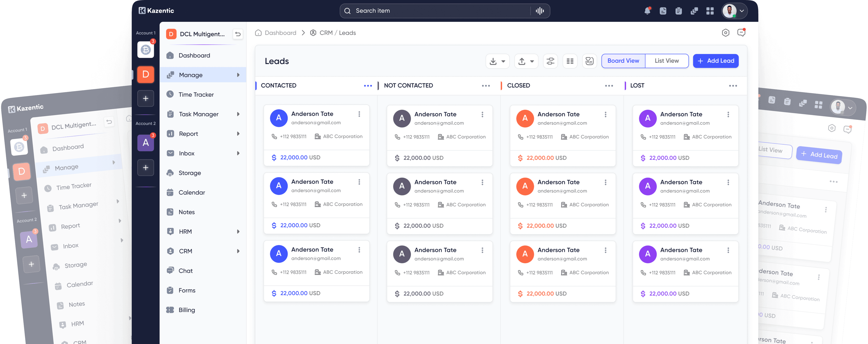
Task: Open kebab menu on first LOST card
Action: [x=728, y=114]
